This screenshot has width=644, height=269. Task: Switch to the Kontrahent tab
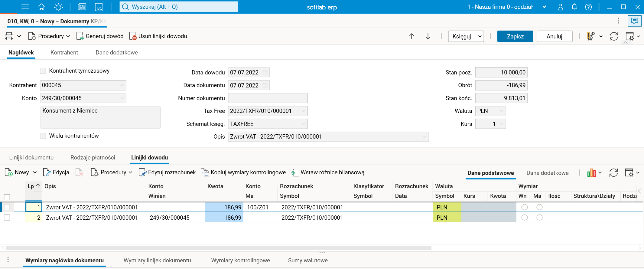(64, 53)
